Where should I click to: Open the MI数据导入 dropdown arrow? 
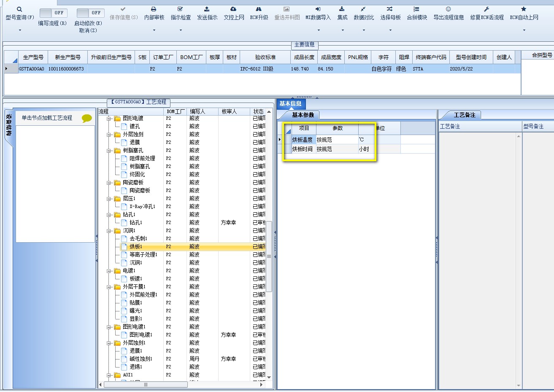point(318,30)
